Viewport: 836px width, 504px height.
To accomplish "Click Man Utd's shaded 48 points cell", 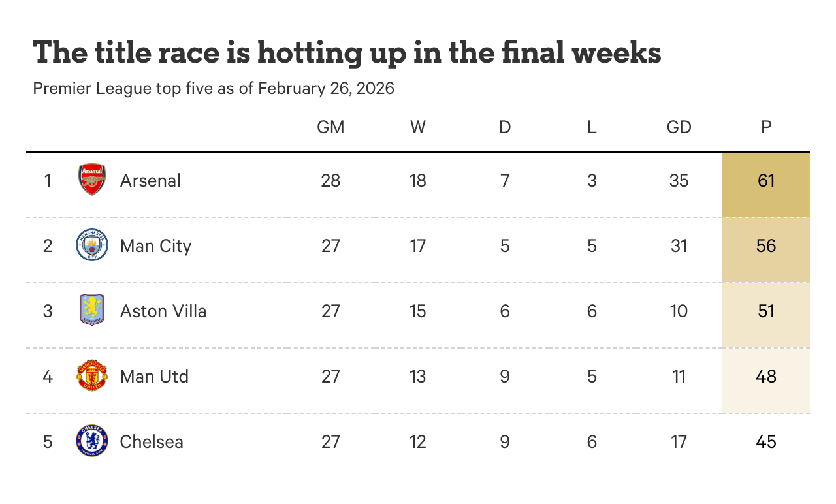I will tap(766, 380).
